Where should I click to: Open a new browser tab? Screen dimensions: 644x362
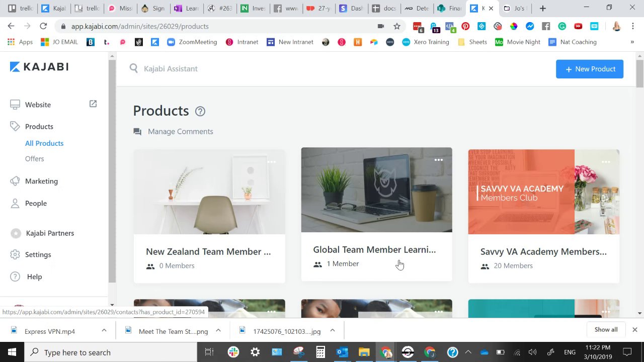(542, 8)
